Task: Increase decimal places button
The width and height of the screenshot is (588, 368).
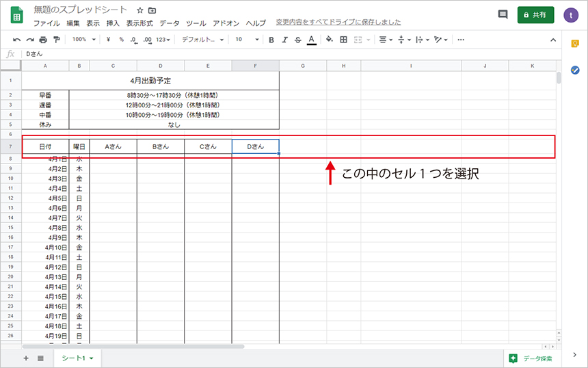Action: click(x=148, y=40)
